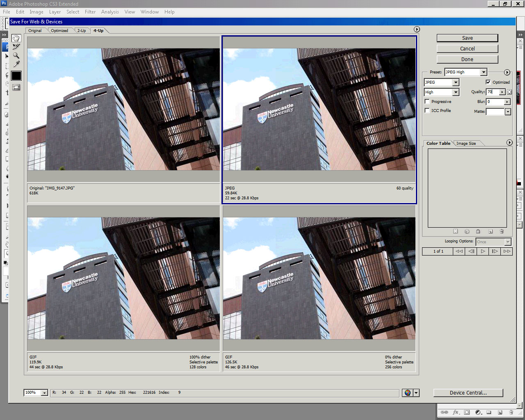Open Device Central
Viewport: 525px width, 420px height.
coord(468,393)
